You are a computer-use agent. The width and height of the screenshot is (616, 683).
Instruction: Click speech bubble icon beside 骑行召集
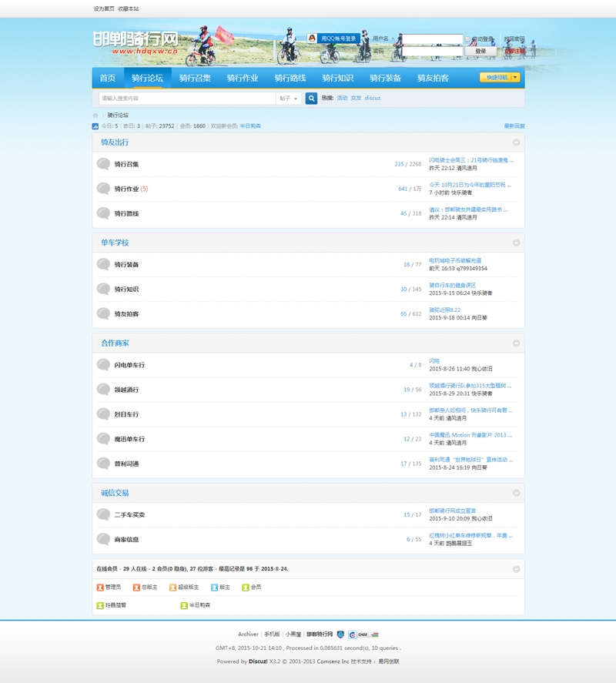click(x=103, y=164)
